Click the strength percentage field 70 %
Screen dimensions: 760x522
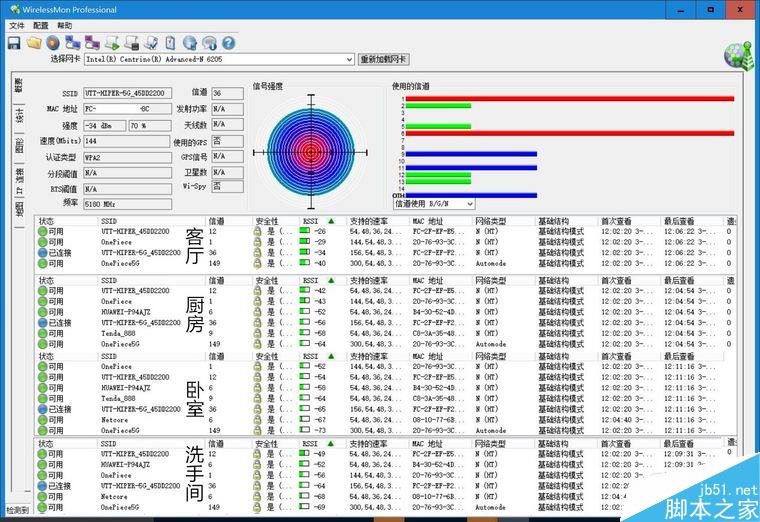click(150, 126)
